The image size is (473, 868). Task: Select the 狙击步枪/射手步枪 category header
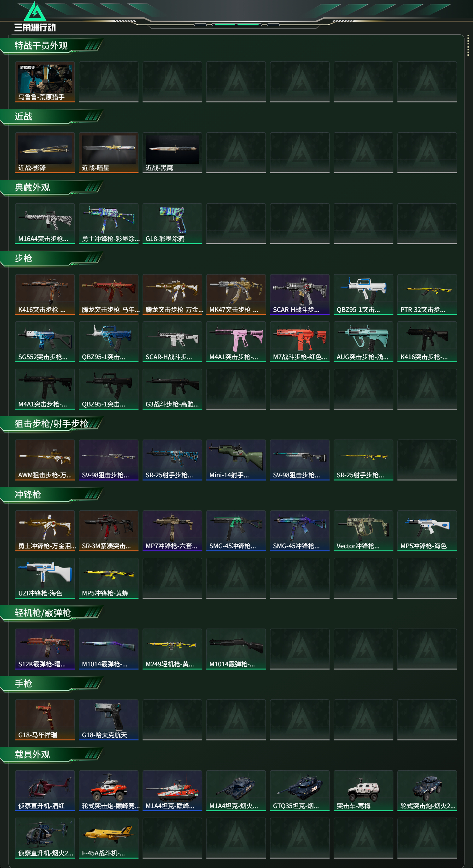pyautogui.click(x=52, y=424)
